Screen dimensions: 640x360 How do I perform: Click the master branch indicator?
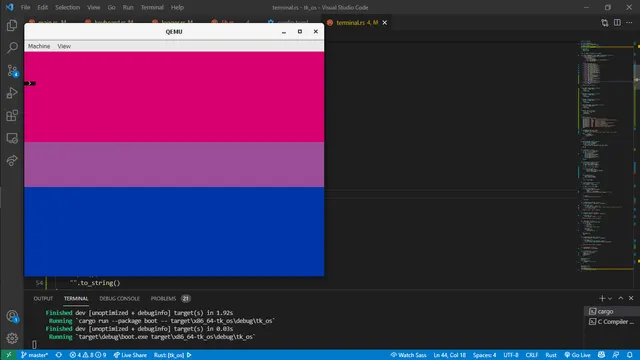(x=34, y=355)
